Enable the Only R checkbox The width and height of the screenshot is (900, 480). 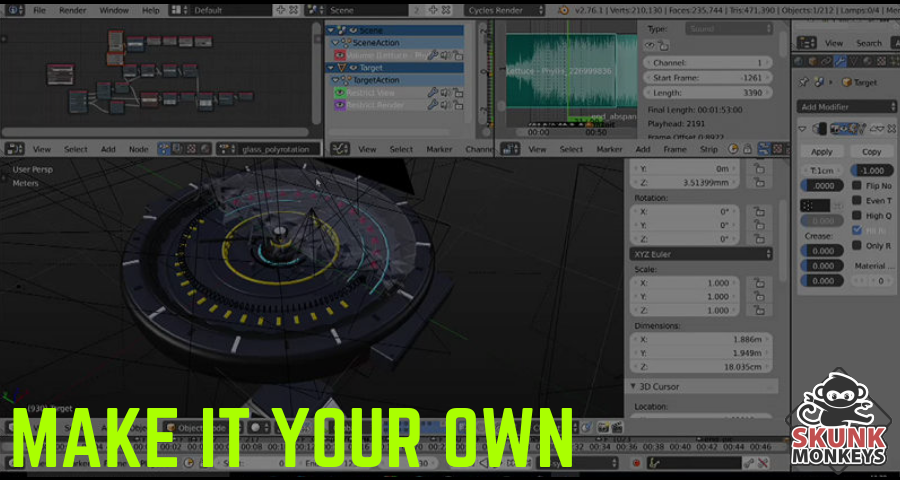click(857, 245)
